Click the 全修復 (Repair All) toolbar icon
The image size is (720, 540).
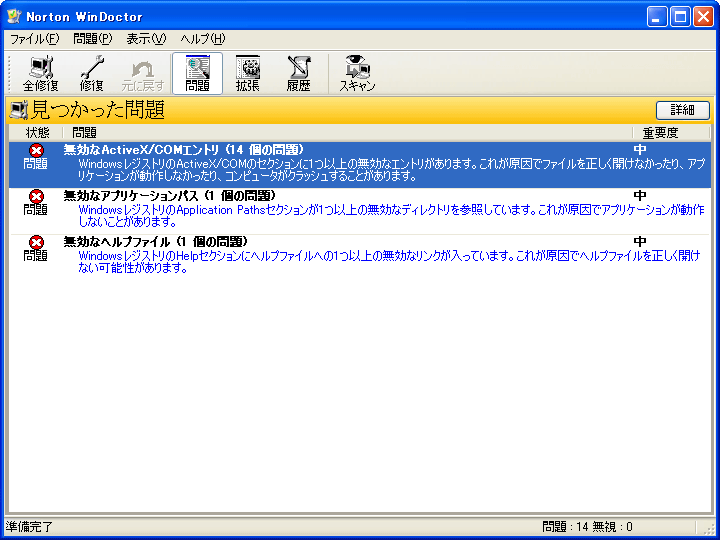[40, 73]
